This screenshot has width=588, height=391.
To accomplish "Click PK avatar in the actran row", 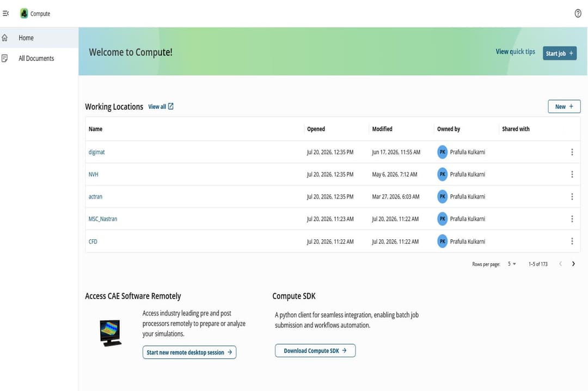I will (443, 196).
